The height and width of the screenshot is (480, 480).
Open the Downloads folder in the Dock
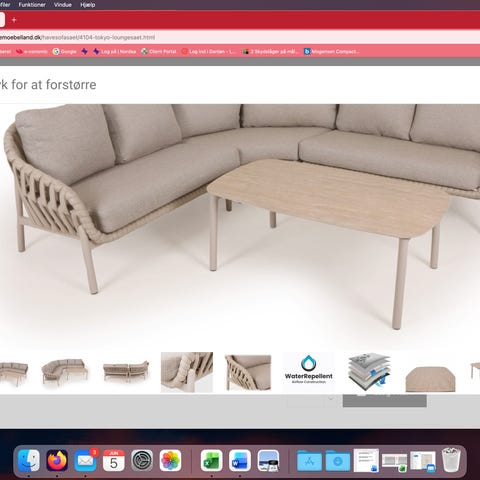338,460
